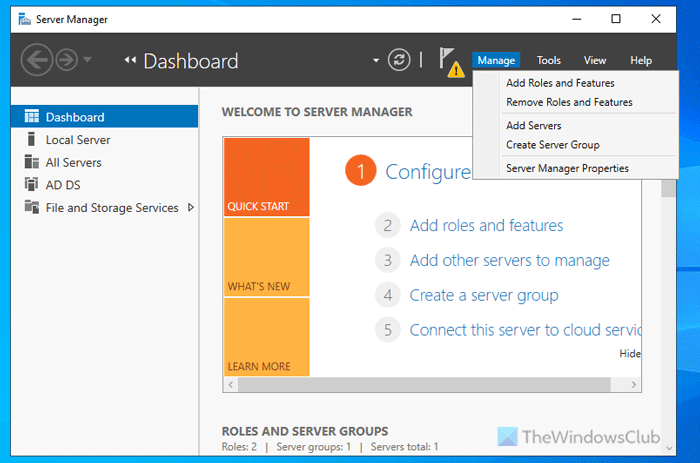Click the LEARN MORE tile

pos(266,337)
